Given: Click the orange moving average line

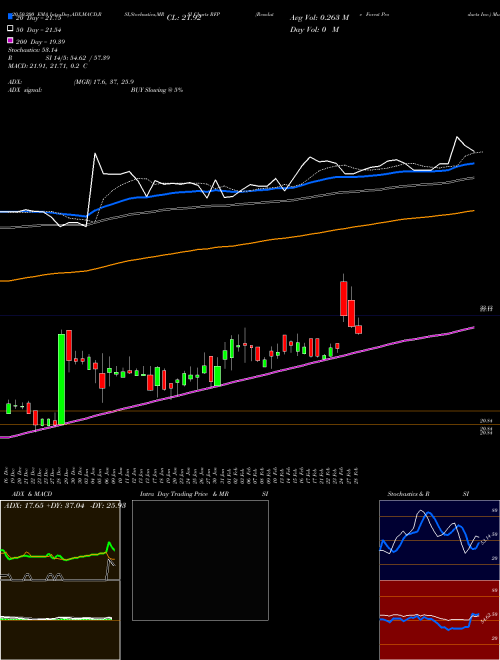Looking at the screenshot, I should coord(236,246).
